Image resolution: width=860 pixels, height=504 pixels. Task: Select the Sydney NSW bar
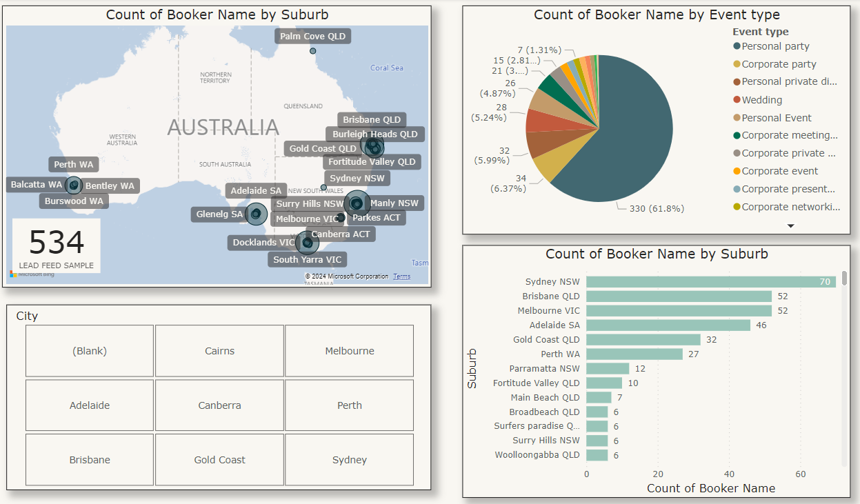pos(710,282)
